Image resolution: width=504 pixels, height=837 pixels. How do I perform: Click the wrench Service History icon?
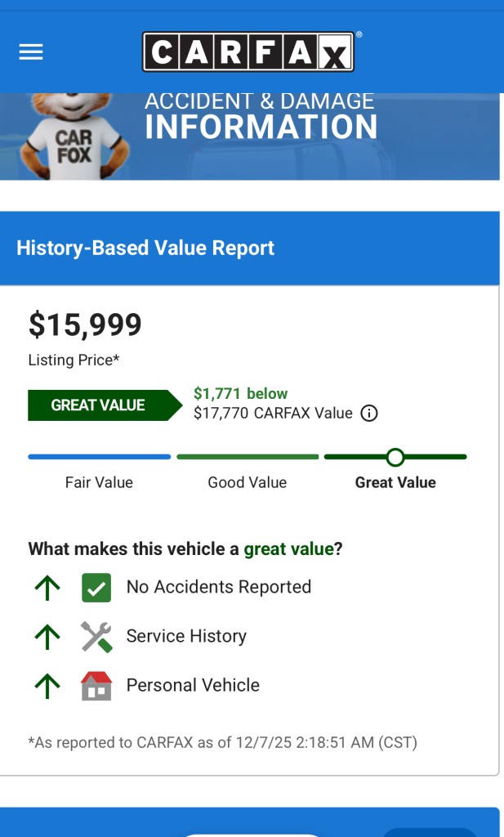(x=96, y=637)
